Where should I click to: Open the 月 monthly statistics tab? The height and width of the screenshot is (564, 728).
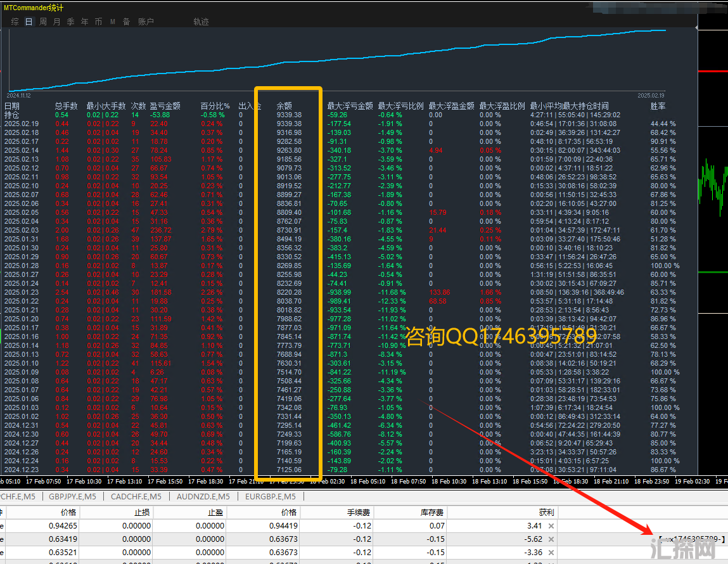[56, 22]
